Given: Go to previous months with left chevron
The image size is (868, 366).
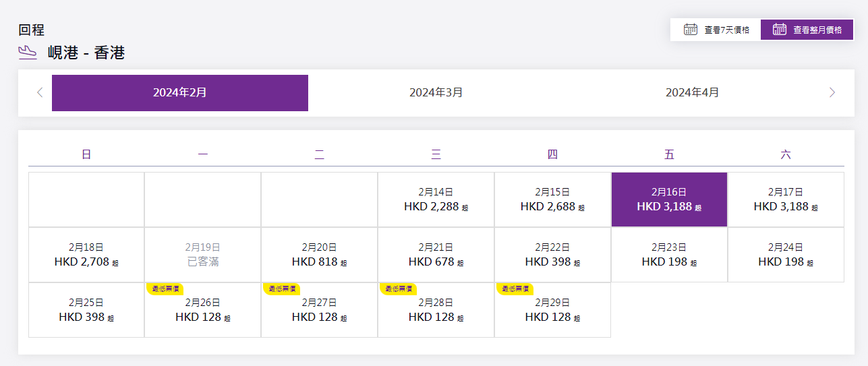Looking at the screenshot, I should [40, 92].
